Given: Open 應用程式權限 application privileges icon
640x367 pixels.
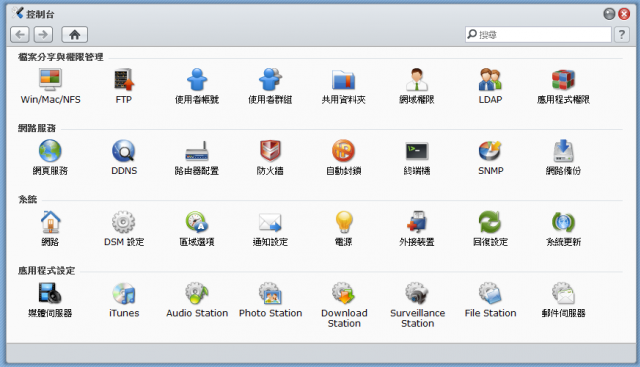Looking at the screenshot, I should point(563,79).
